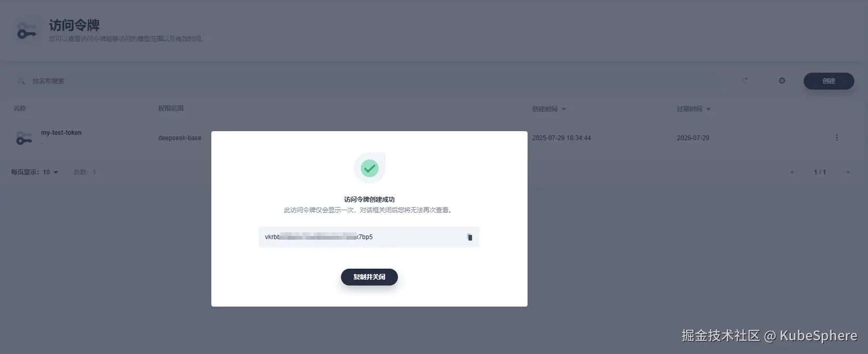The width and height of the screenshot is (868, 354).
Task: Click the 创建 button
Action: tap(828, 81)
